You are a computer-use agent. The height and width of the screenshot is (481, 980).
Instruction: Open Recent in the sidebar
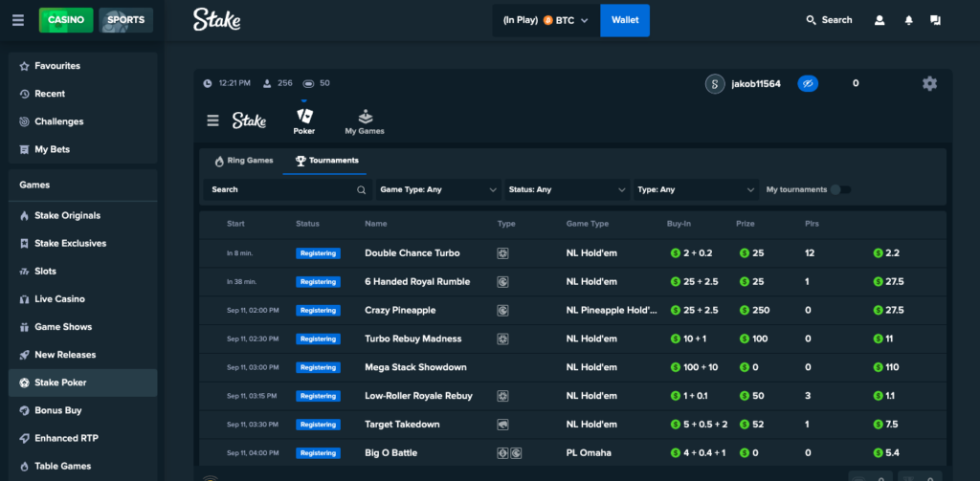(x=82, y=94)
